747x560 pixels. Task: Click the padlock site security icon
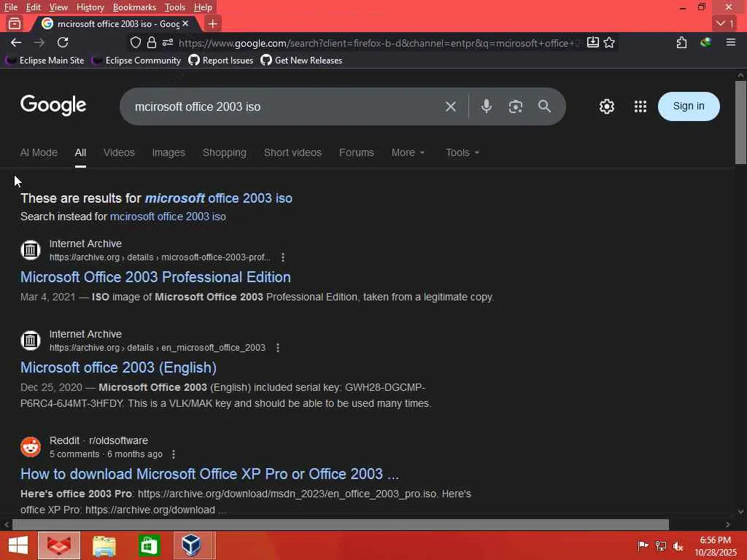152,42
